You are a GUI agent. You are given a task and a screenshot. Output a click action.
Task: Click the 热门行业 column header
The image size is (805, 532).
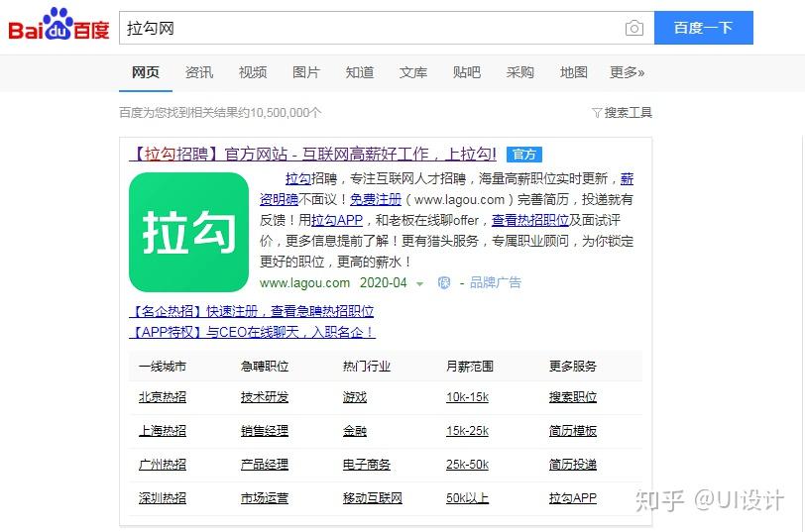(x=367, y=367)
